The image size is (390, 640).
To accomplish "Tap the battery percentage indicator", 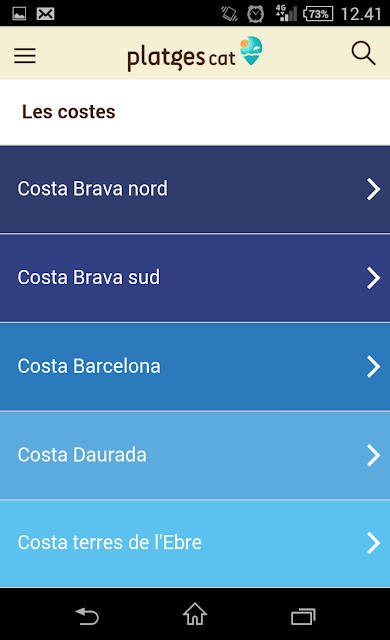I will [318, 14].
